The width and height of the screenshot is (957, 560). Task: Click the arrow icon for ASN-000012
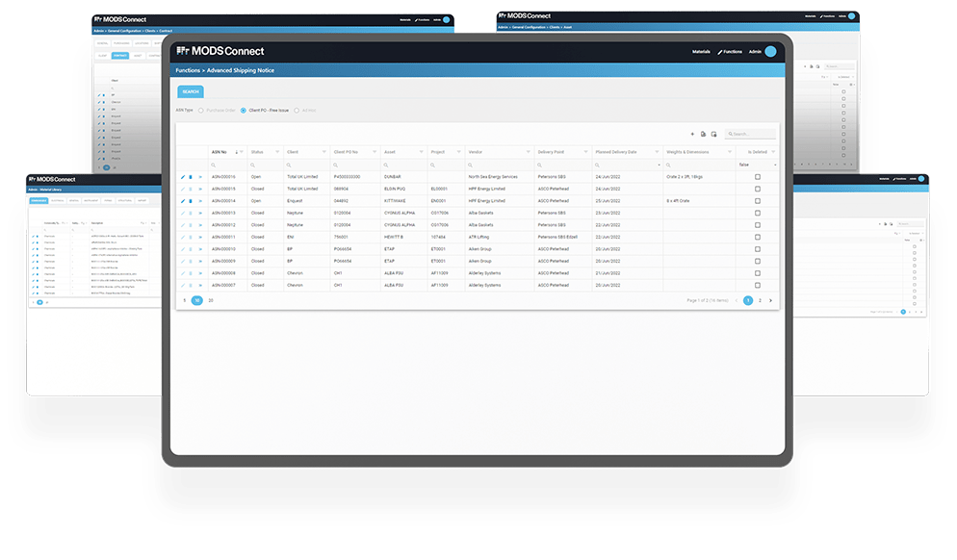[200, 225]
